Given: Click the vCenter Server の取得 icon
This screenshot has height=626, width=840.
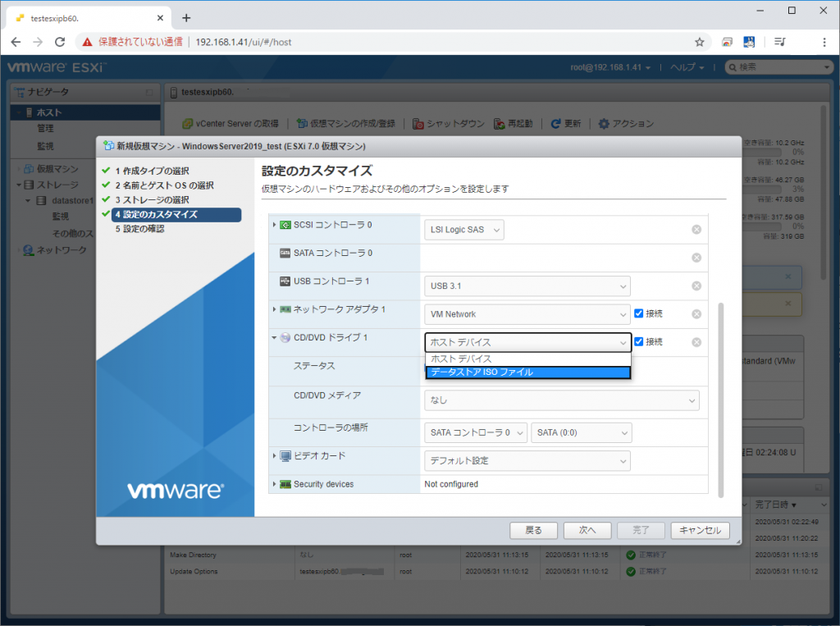Looking at the screenshot, I should 187,124.
